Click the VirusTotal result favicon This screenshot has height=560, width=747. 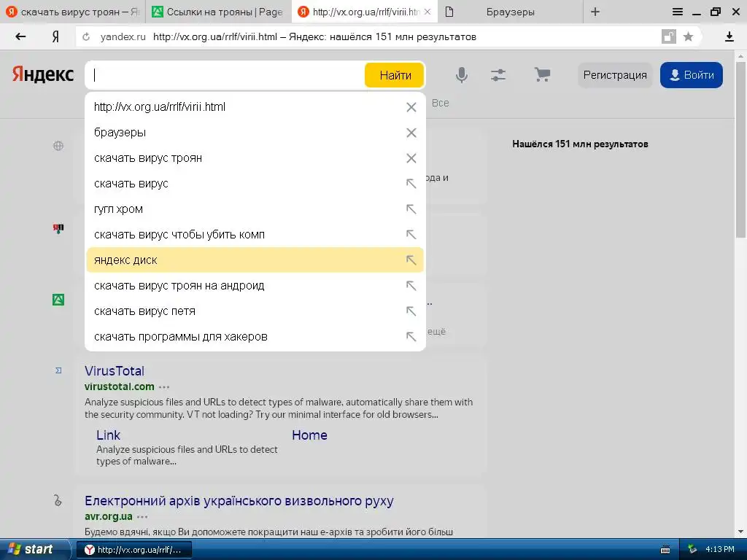click(x=58, y=370)
